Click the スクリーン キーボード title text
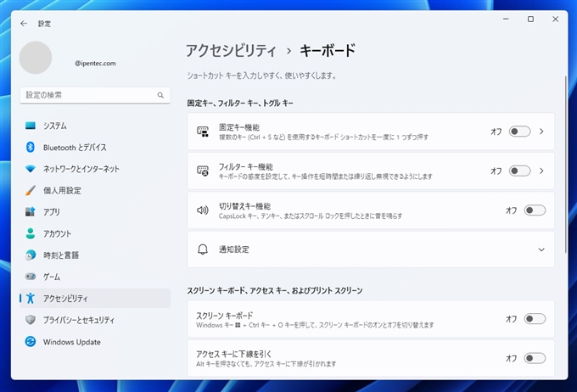The image size is (577, 392). coord(225,316)
